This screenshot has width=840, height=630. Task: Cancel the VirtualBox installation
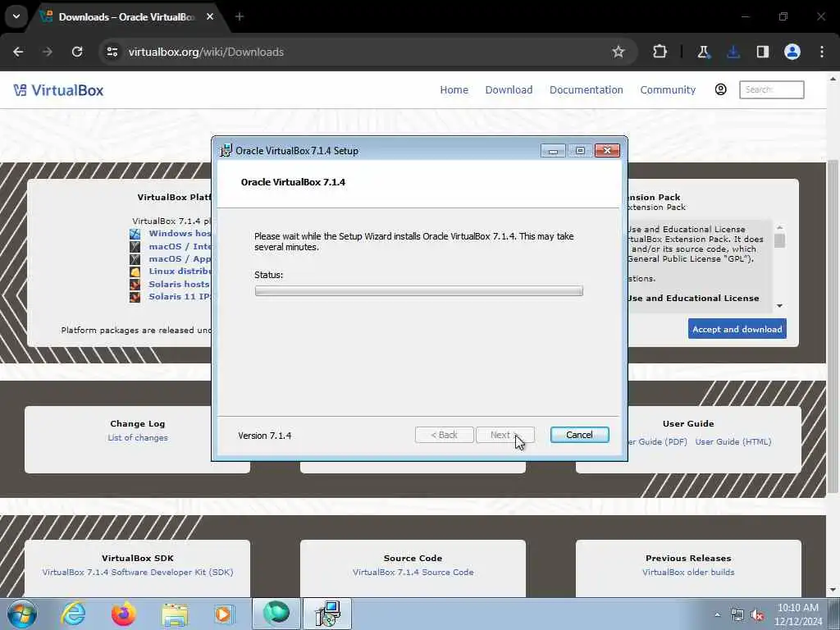[580, 435]
